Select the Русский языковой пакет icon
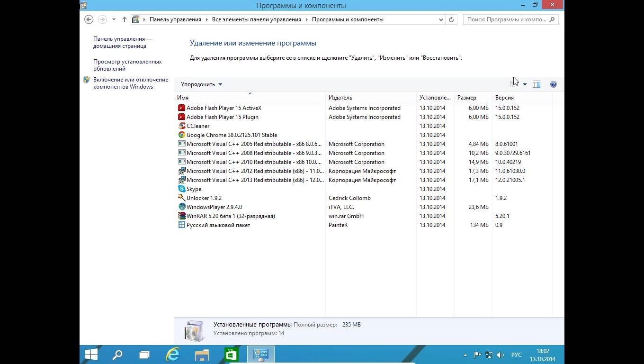644x364 pixels. click(x=181, y=225)
